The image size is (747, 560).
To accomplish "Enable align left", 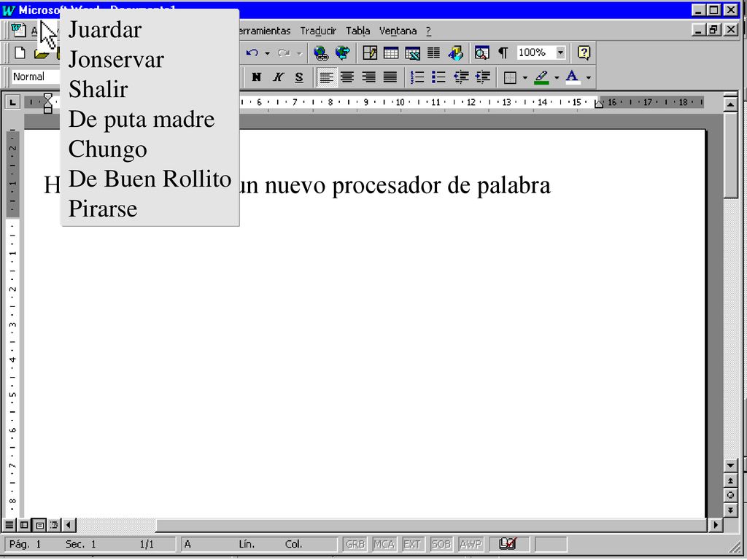I will click(x=326, y=77).
